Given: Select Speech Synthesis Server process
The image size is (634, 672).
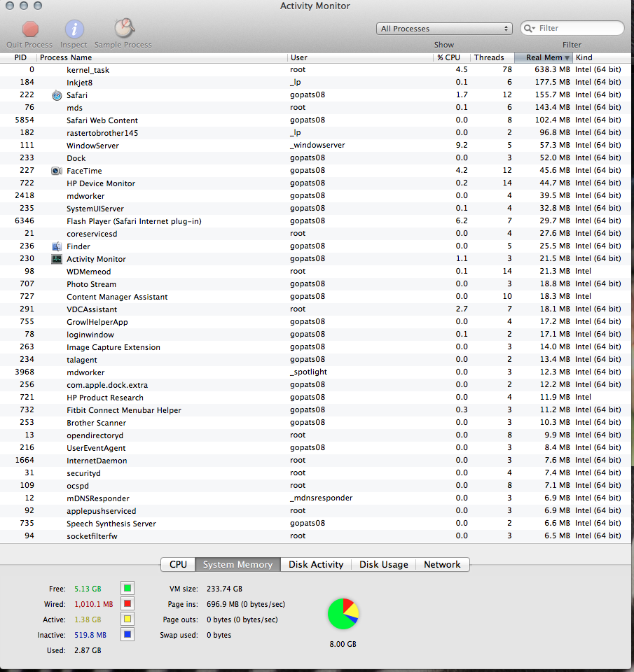Looking at the screenshot, I should point(315,524).
